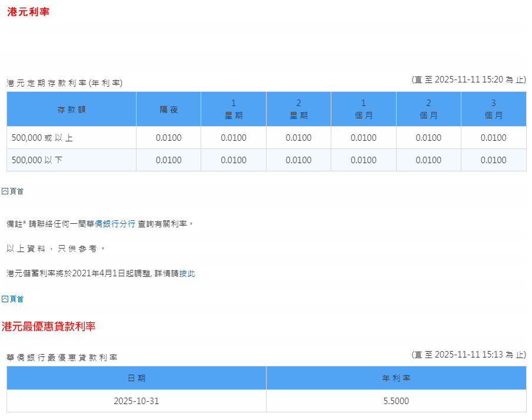532x420 pixels.
Task: Click the first 頁首 link with its icon
Action: tap(12, 191)
